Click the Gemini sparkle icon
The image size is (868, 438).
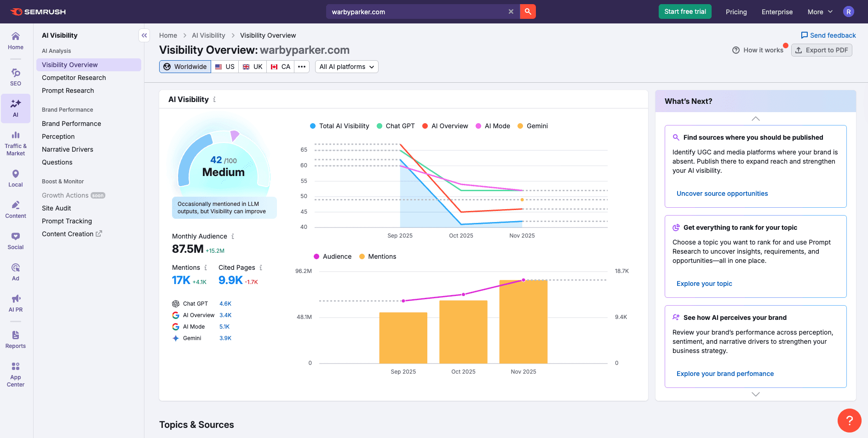point(176,338)
